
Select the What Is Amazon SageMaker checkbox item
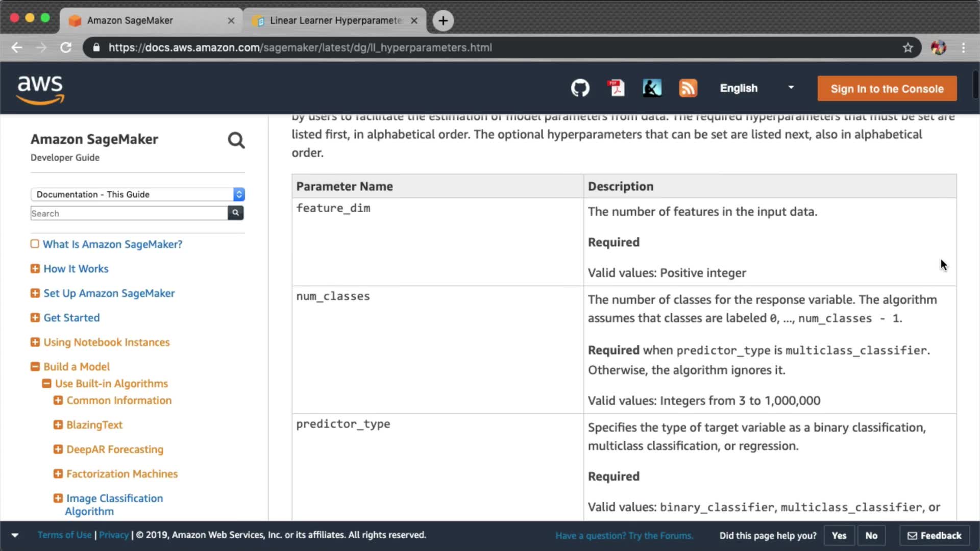tap(35, 244)
